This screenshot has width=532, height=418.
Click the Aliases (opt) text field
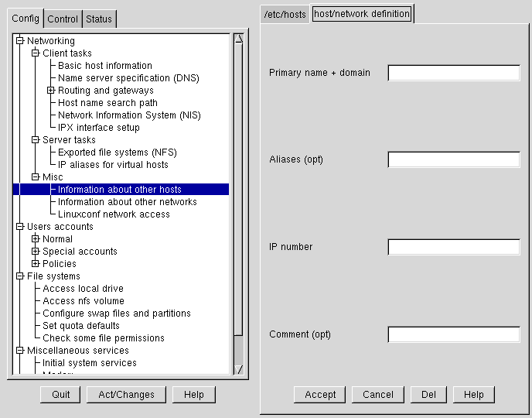454,159
